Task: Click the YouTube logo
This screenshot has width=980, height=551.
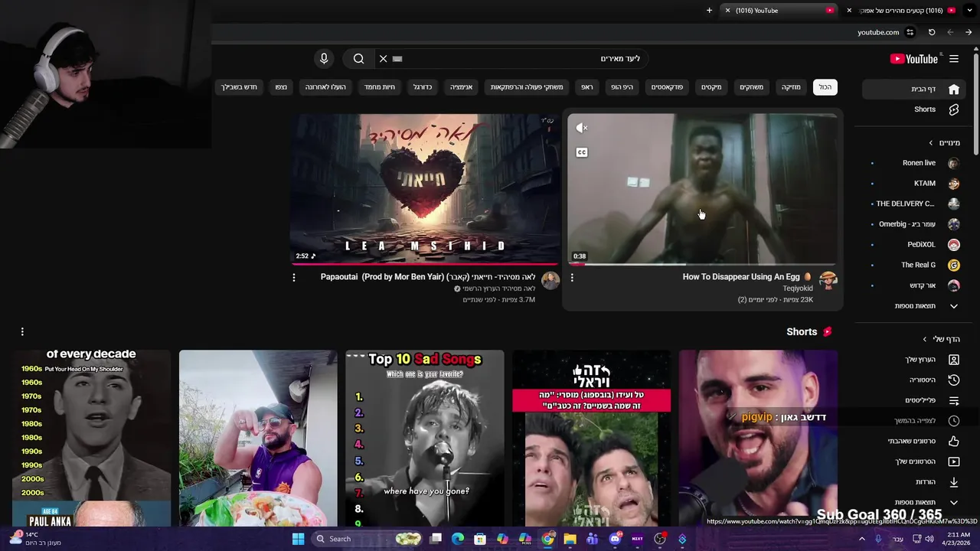Action: (x=913, y=59)
